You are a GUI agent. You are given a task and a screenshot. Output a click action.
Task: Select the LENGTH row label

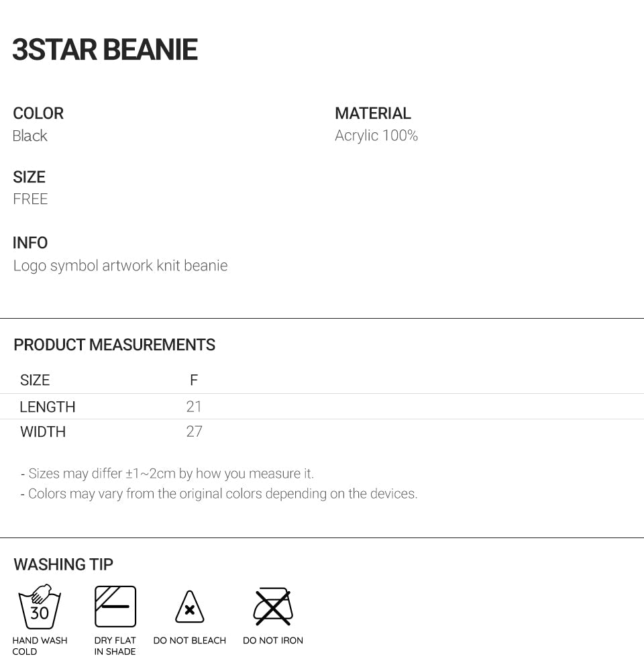[48, 407]
